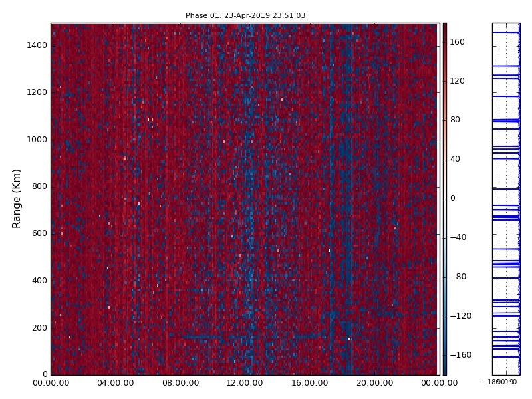The width and height of the screenshot is (532, 399).
Task: Click the colorbar label 80
Action: click(x=455, y=120)
